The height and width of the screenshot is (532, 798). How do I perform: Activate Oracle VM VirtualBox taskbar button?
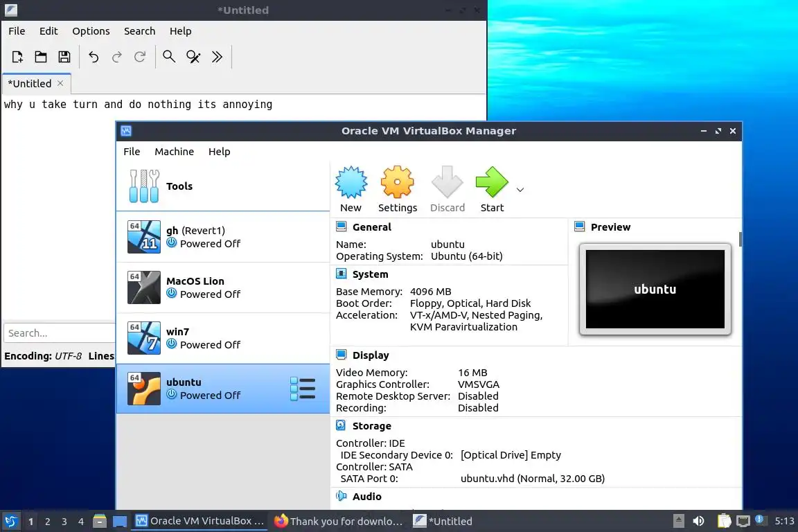tap(199, 521)
